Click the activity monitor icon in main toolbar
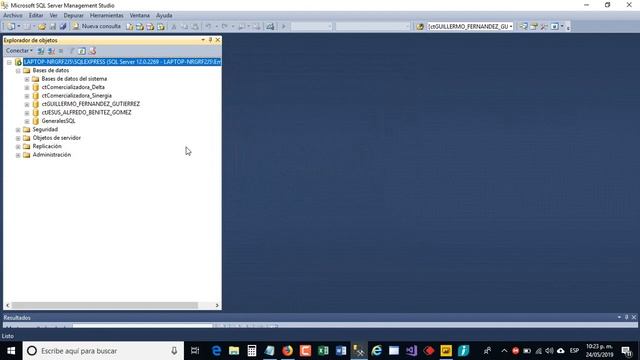This screenshot has height=360, width=640. [270, 27]
